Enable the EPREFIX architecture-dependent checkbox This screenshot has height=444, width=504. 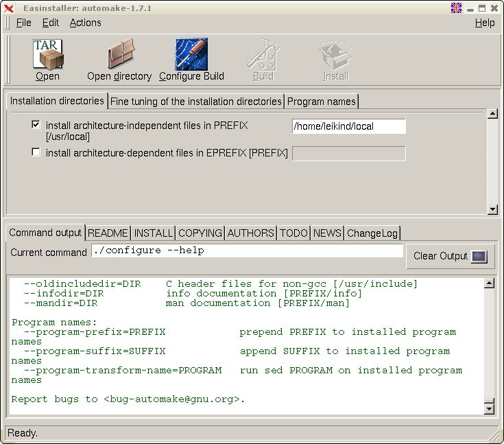(36, 152)
